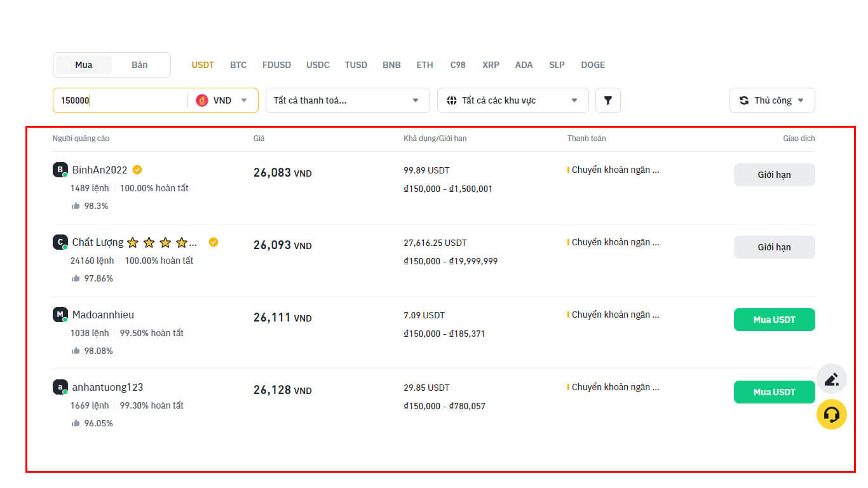This screenshot has height=488, width=868.
Task: Open the Tất cả các khu vực dropdown
Action: [513, 100]
